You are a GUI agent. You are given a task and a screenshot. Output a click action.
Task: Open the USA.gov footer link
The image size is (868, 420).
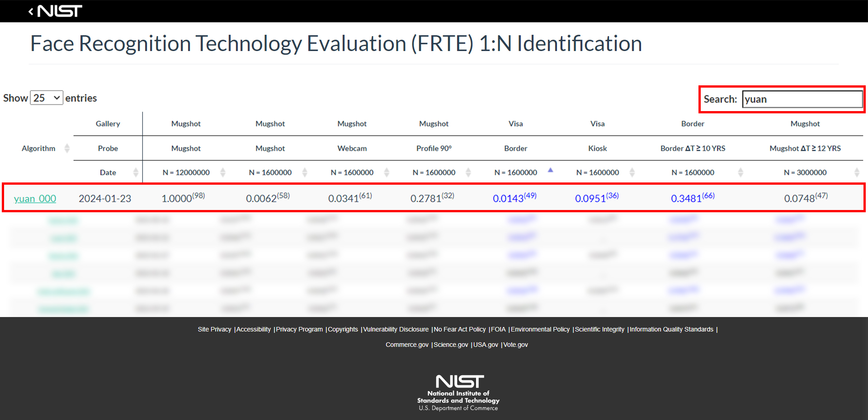click(x=486, y=345)
